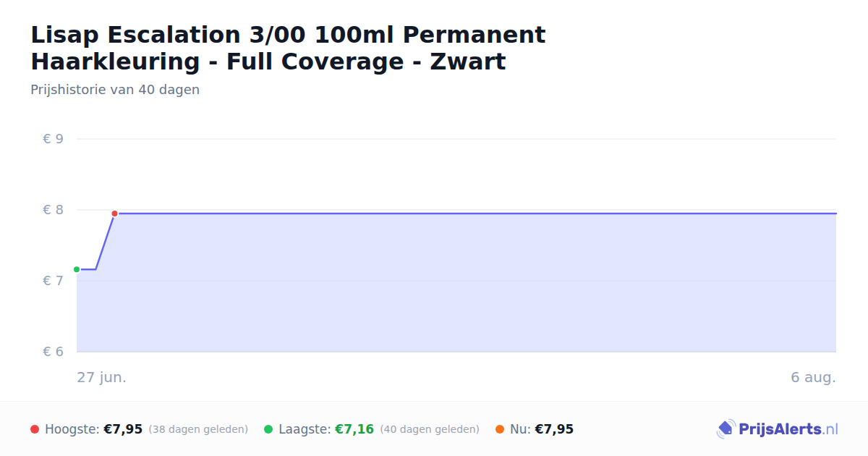Click the orange Nu legend dot
The height and width of the screenshot is (456, 868).
(x=500, y=429)
